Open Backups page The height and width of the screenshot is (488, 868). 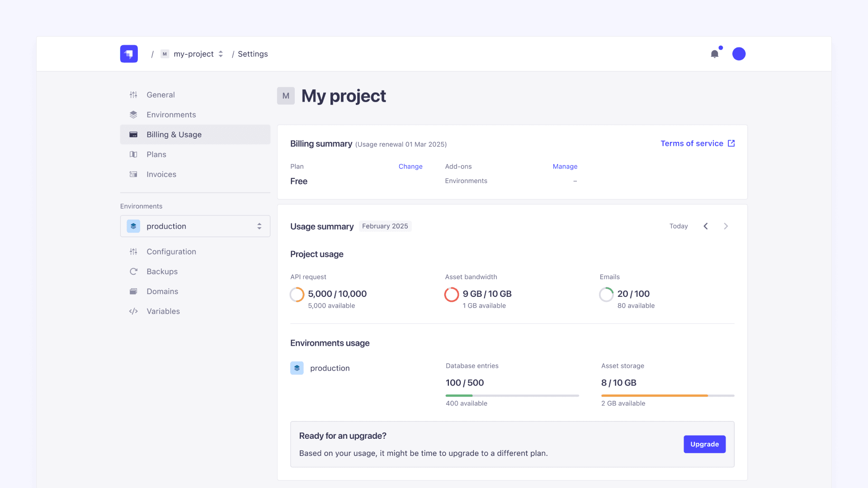pos(195,272)
